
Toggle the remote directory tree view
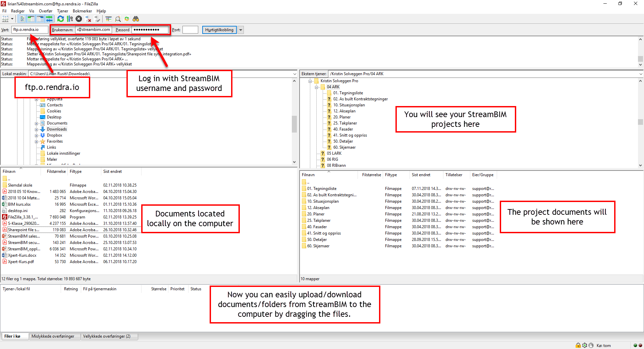pyautogui.click(x=40, y=19)
